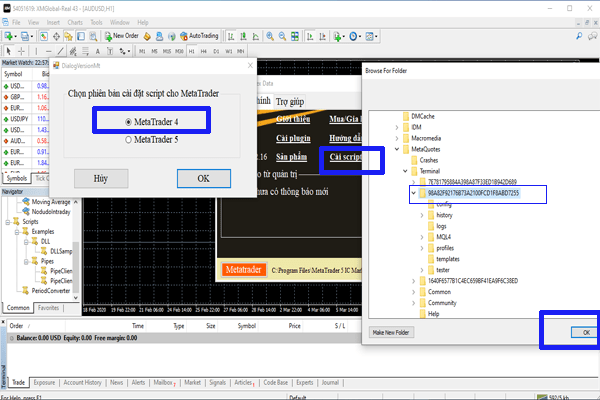Switch to the line chart icon
Screen dimensions: 600x400
tap(255, 36)
